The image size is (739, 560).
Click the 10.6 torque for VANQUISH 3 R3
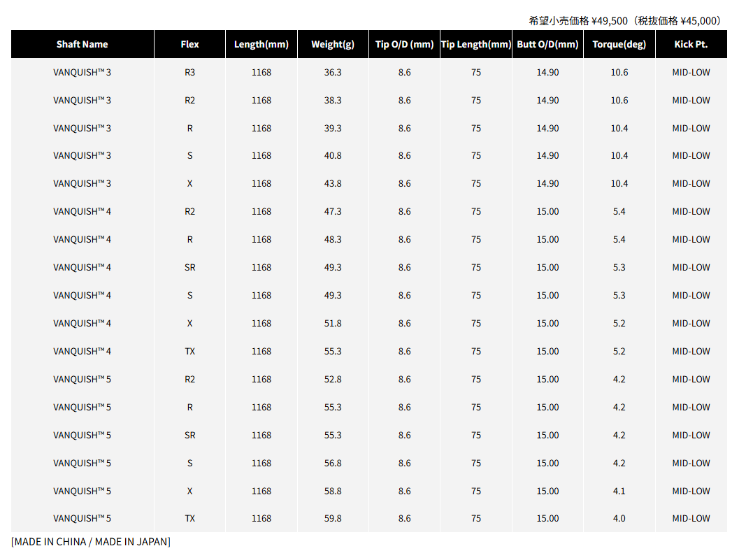point(619,72)
